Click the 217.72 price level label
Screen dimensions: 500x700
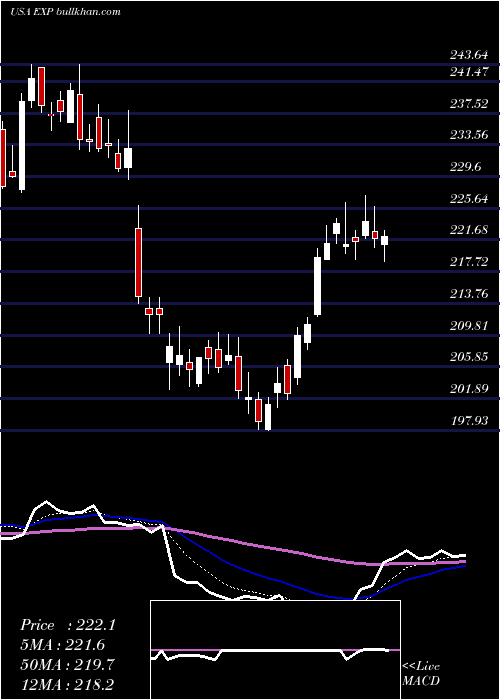469,262
